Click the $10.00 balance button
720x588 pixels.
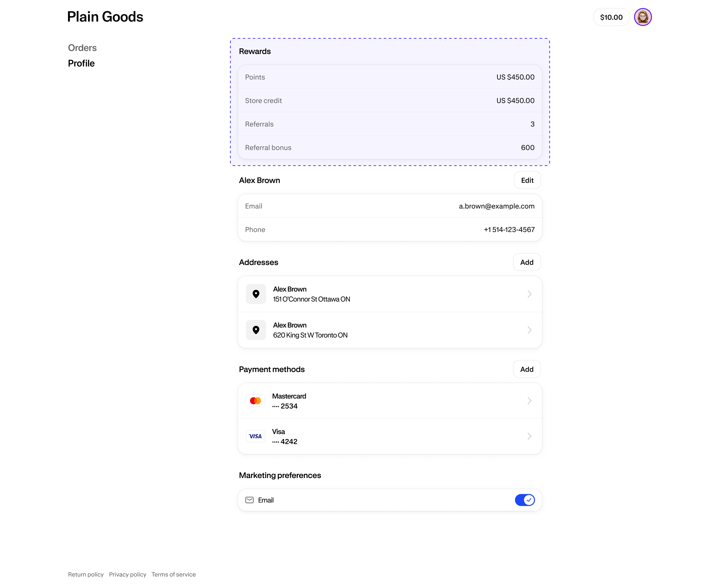pyautogui.click(x=611, y=17)
